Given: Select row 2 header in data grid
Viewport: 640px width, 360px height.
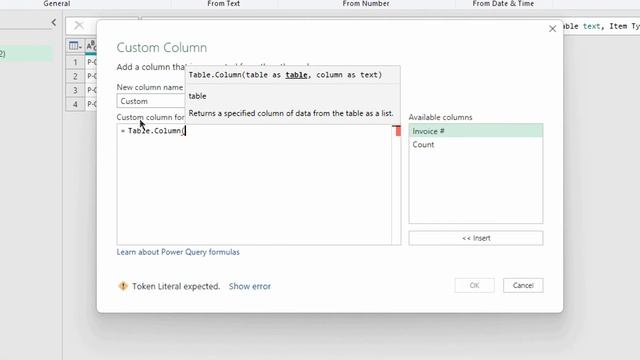Looking at the screenshot, I should pos(75,76).
